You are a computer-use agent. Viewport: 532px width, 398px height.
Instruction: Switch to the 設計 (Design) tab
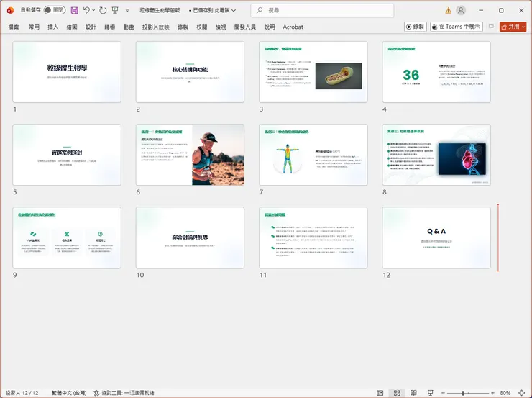[x=91, y=27]
